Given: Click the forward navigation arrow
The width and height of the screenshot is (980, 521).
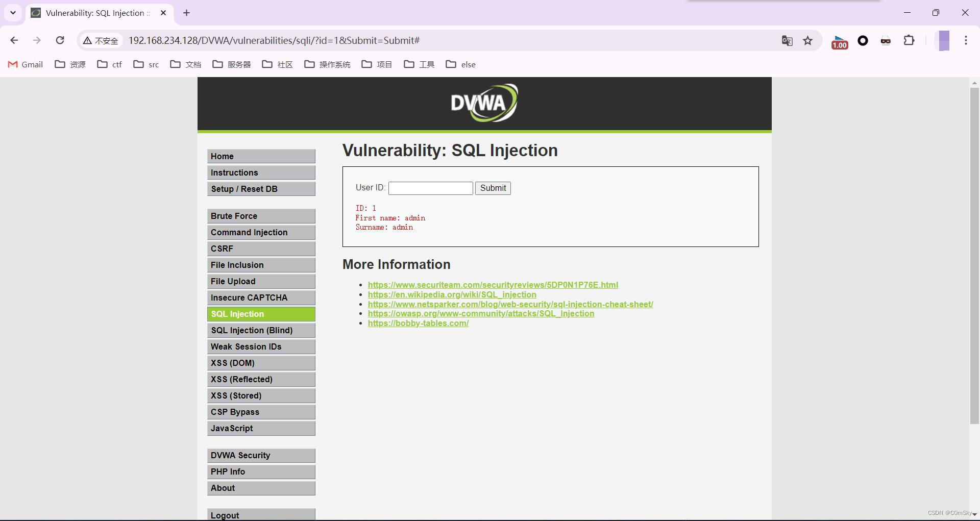Looking at the screenshot, I should click(37, 40).
